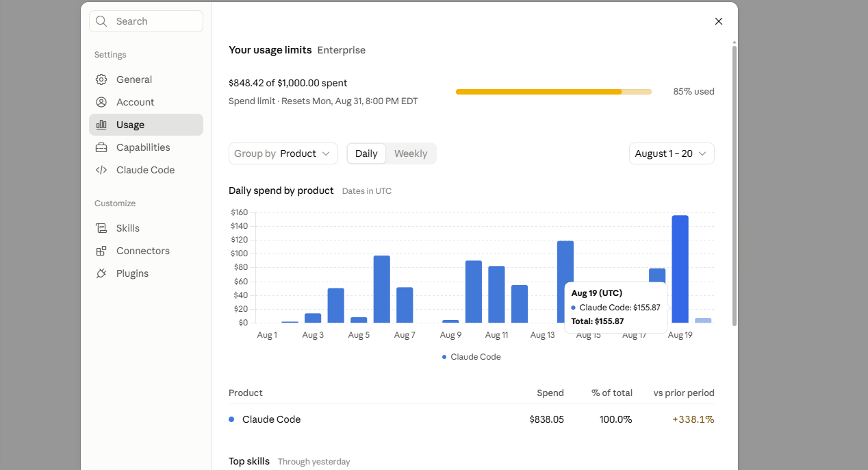Click the Aug 19 bar in chart
Screen dimensions: 868x470
pyautogui.click(x=680, y=269)
